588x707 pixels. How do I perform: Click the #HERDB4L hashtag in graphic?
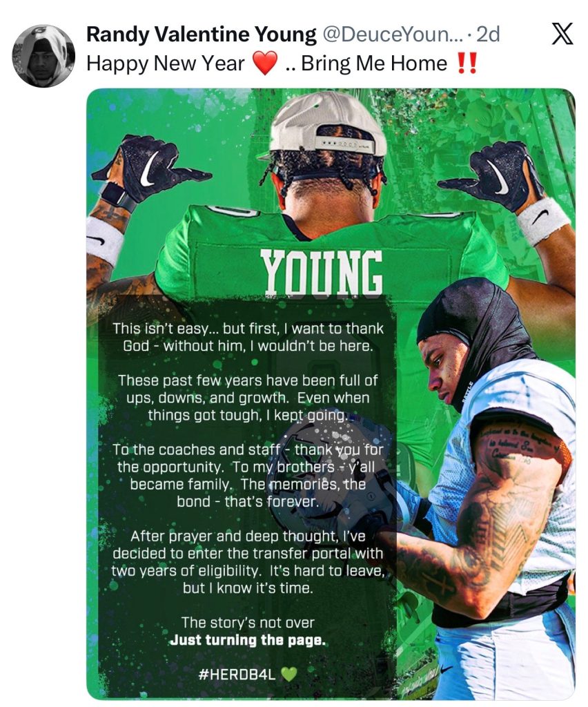pyautogui.click(x=237, y=675)
